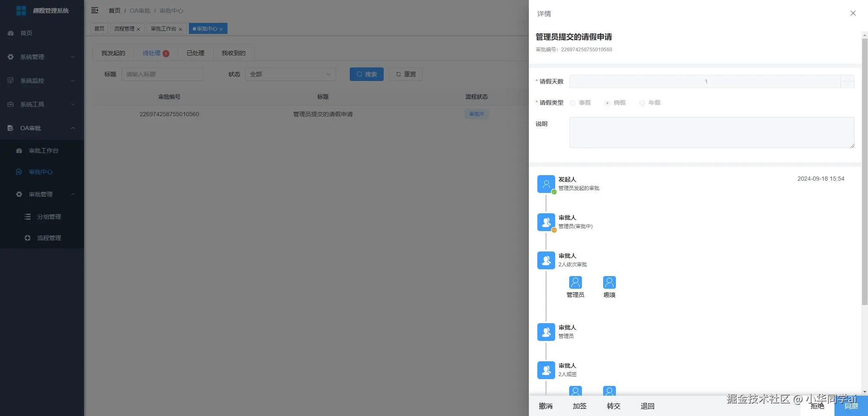Click the 撤消 button in drawer footer

click(546, 406)
